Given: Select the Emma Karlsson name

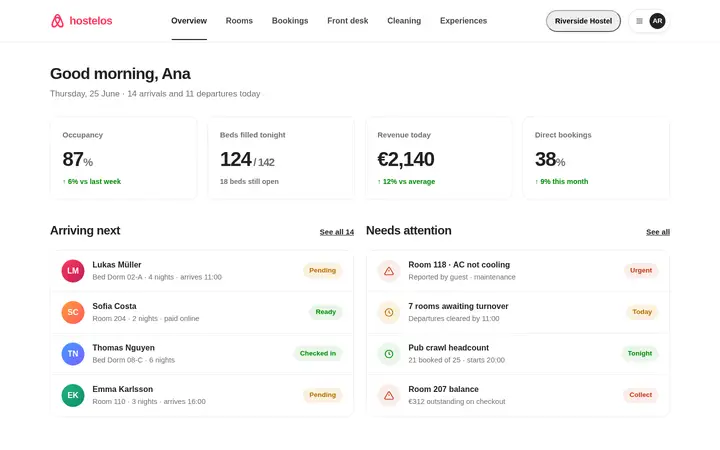Looking at the screenshot, I should (123, 389).
